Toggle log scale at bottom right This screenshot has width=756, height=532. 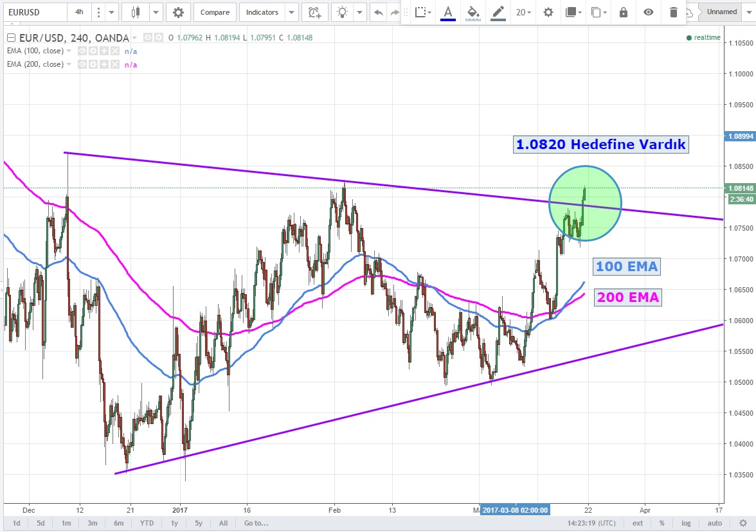[x=687, y=523]
